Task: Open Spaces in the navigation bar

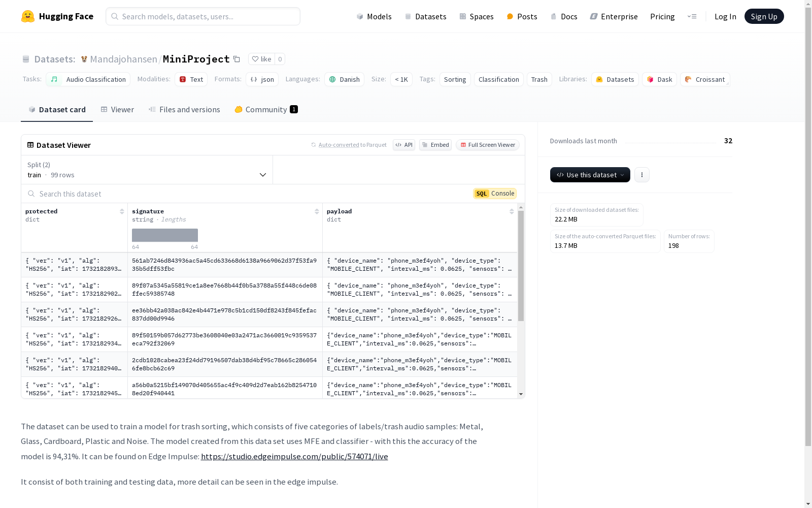Action: (x=477, y=16)
